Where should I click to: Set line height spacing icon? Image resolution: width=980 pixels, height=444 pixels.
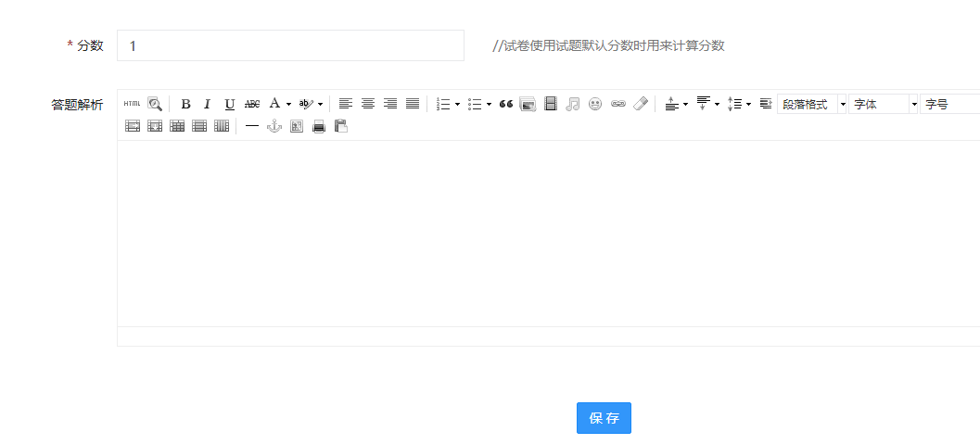click(735, 105)
